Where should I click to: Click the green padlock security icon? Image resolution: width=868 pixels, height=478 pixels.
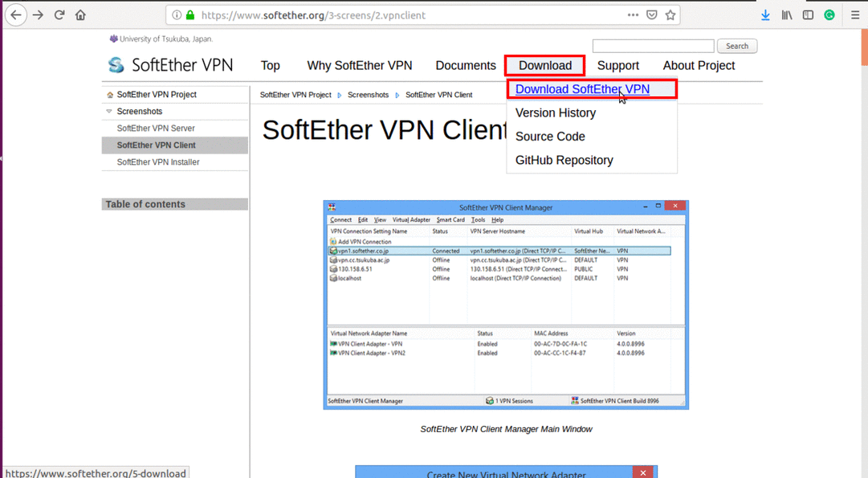(x=190, y=15)
